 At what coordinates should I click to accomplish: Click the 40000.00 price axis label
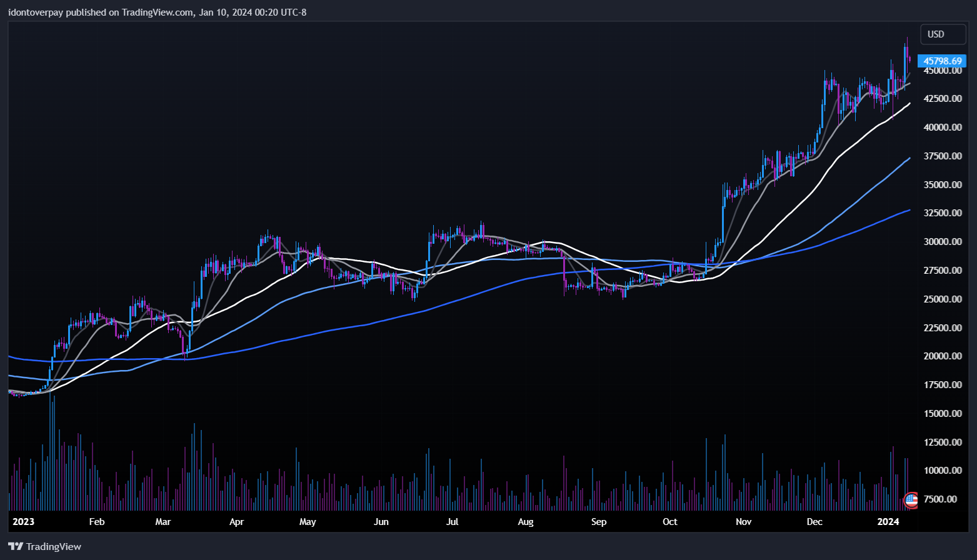coord(943,127)
